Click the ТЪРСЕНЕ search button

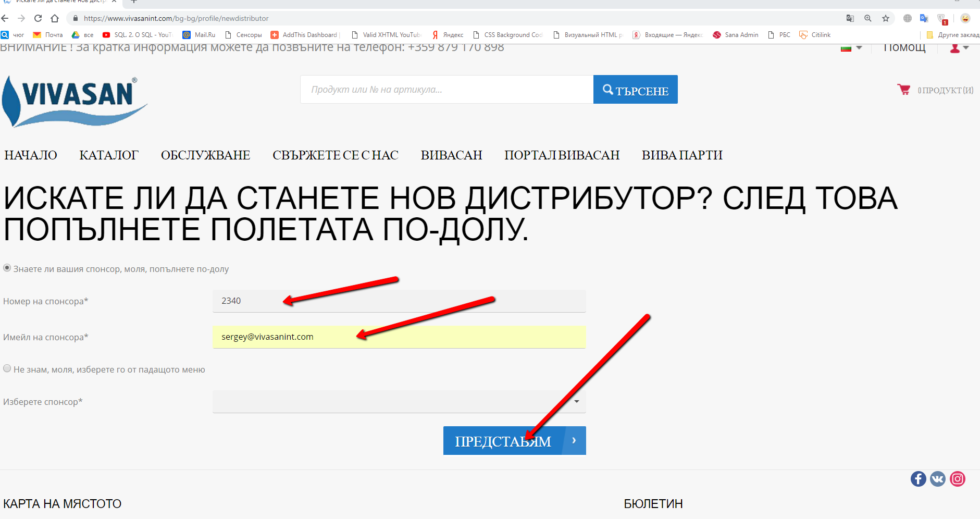pyautogui.click(x=636, y=90)
